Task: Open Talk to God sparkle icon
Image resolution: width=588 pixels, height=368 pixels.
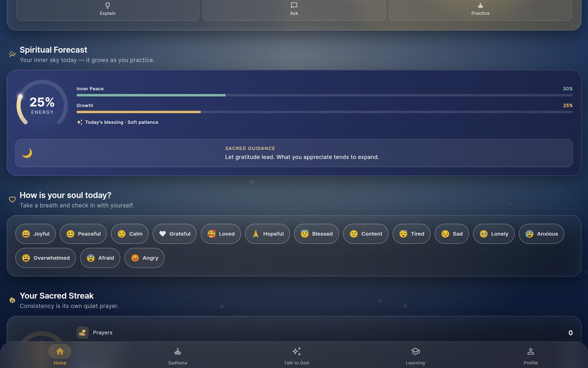Action: (x=297, y=351)
